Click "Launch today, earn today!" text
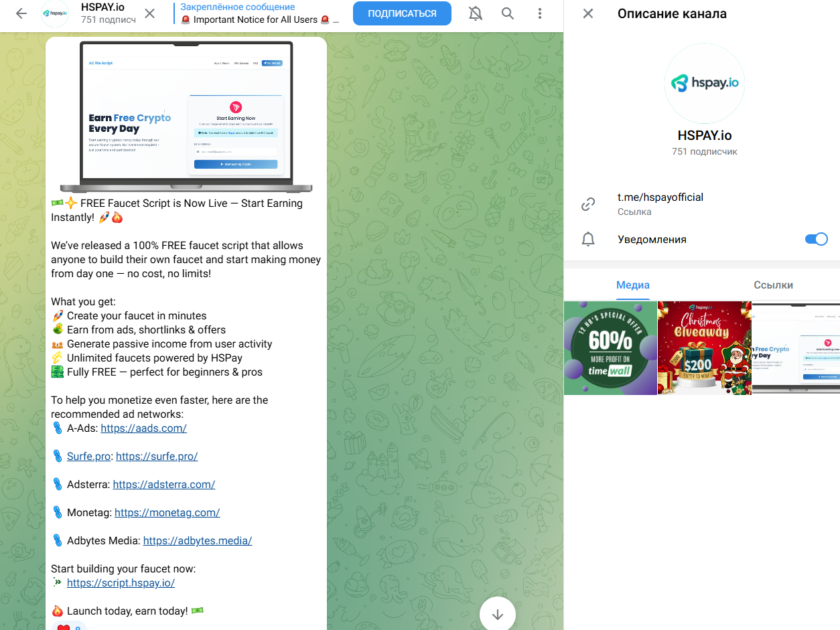This screenshot has height=630, width=840. pos(127,611)
